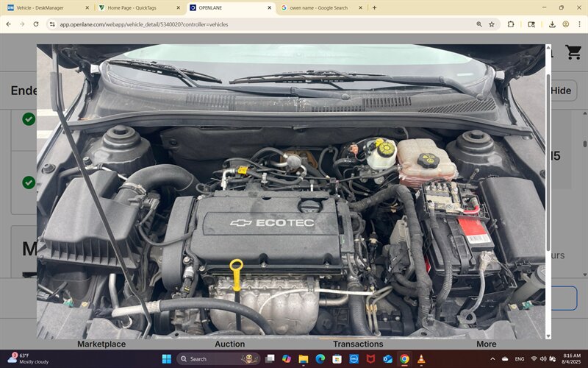Screen dimensions: 588x368
Task: Click the engine bay photo
Action: pyautogui.click(x=290, y=191)
